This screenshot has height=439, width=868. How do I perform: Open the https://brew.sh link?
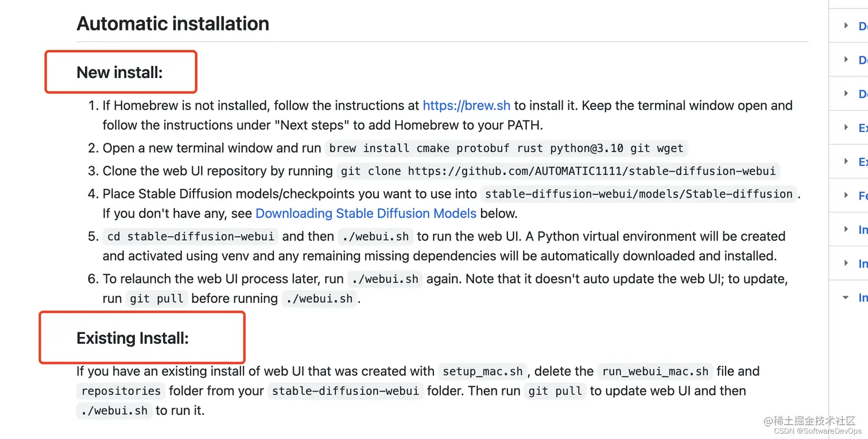(x=466, y=106)
